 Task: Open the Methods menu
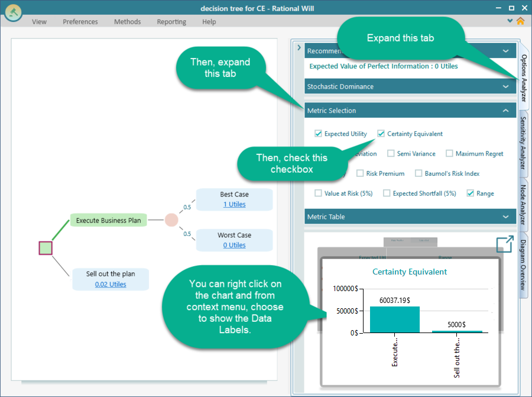127,21
